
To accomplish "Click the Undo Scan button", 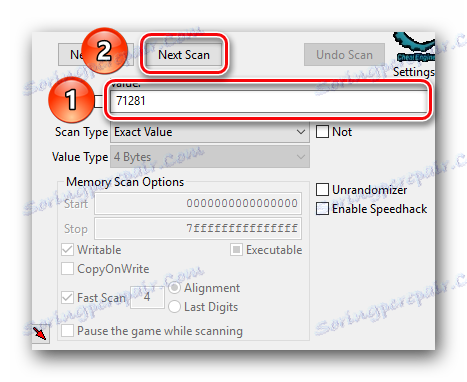I will [344, 54].
